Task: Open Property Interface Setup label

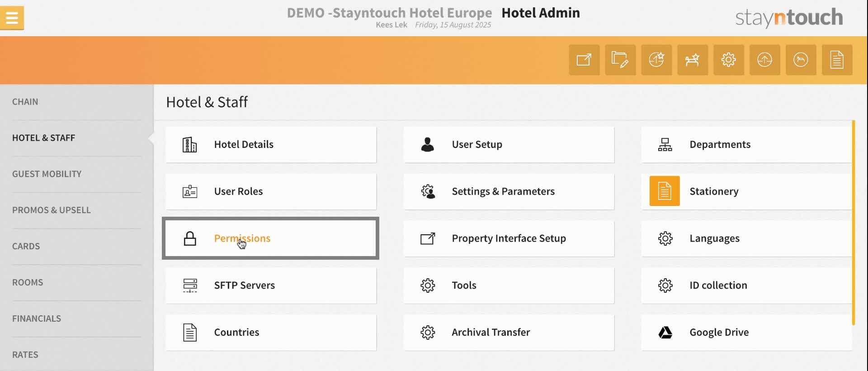Action: click(509, 238)
